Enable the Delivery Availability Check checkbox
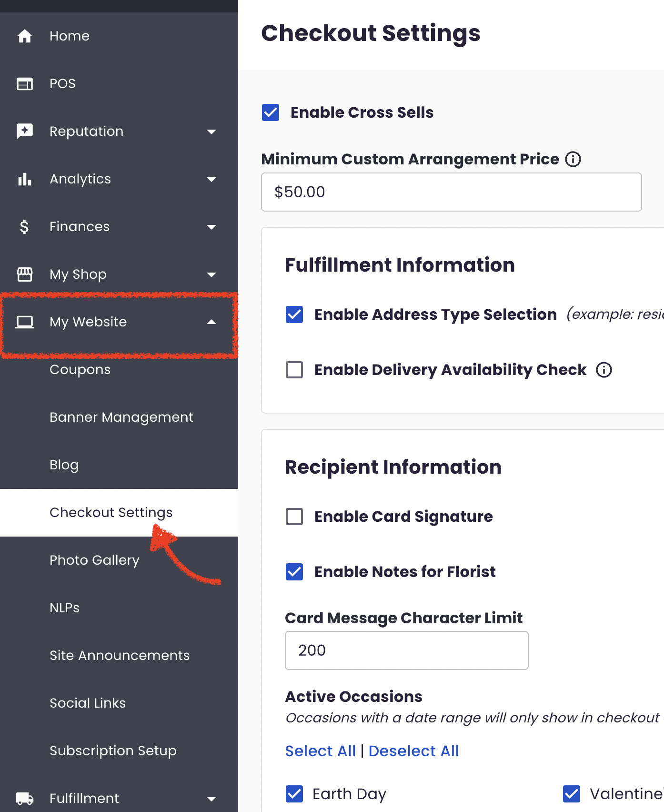664x812 pixels. coord(294,370)
